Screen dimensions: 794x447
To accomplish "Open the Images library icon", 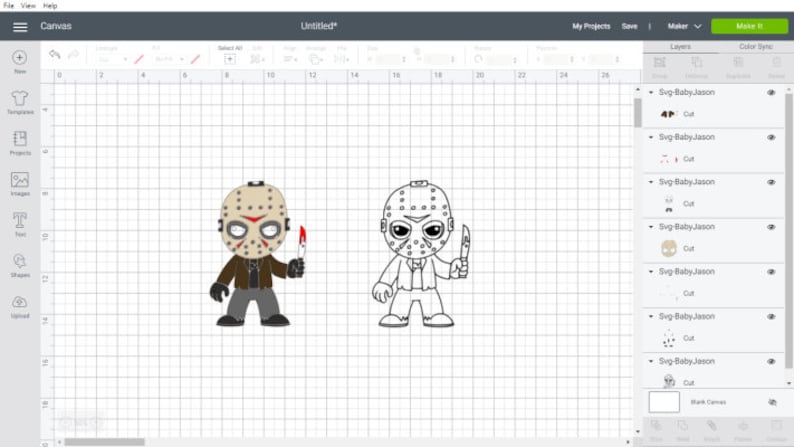I will click(x=20, y=180).
